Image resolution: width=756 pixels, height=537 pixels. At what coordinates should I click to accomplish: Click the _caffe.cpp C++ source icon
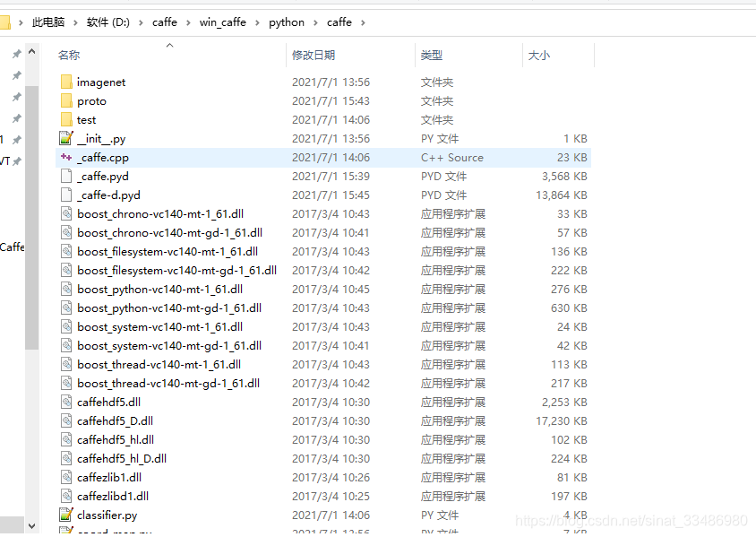coord(66,157)
